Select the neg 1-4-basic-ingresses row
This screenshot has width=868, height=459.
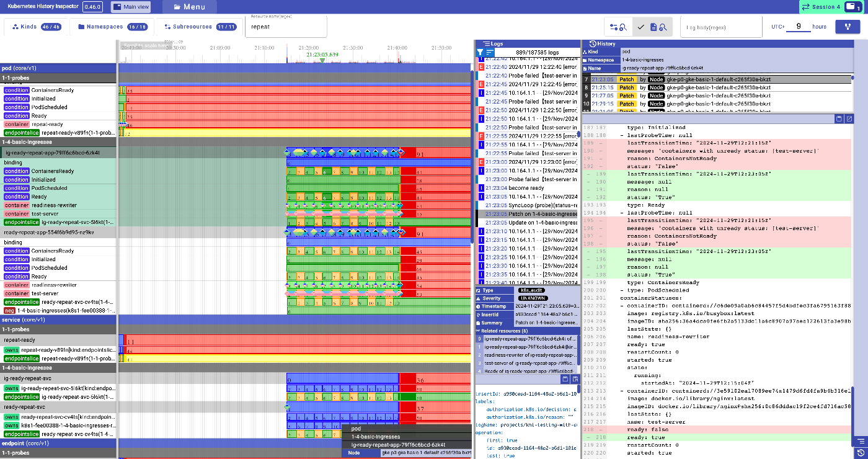pos(58,310)
